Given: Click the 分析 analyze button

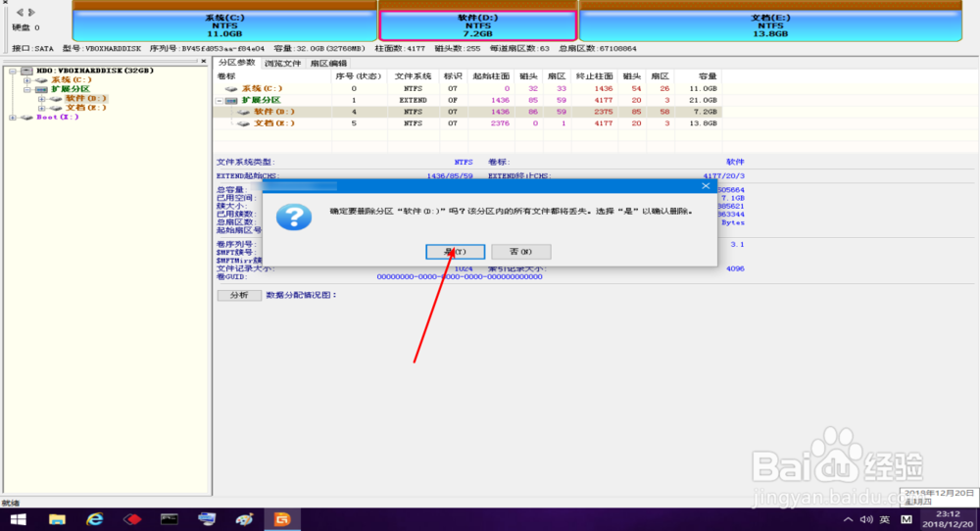Looking at the screenshot, I should [x=239, y=295].
